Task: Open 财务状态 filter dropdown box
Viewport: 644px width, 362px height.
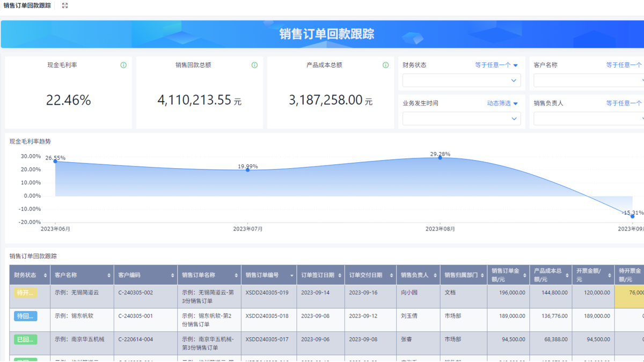Action: click(x=462, y=81)
